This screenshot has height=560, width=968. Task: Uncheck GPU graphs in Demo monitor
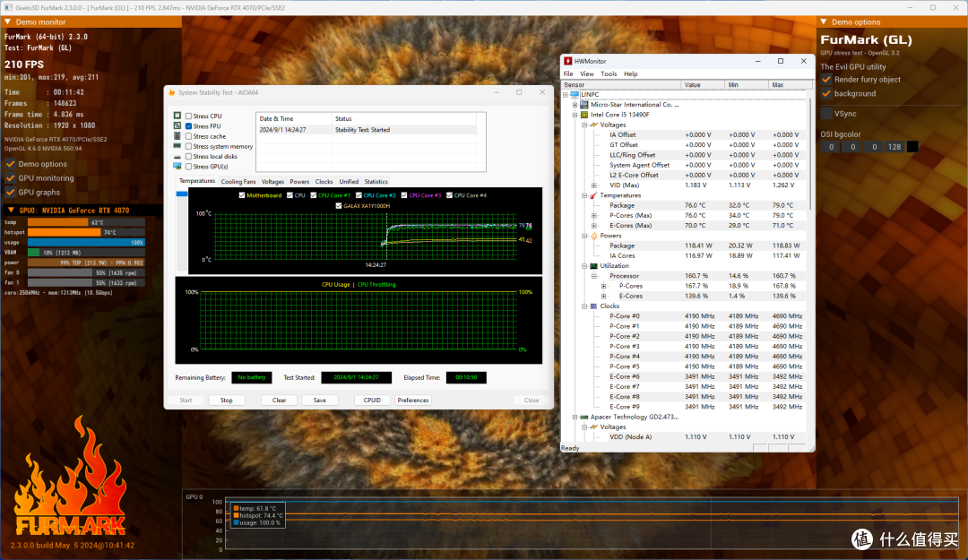[11, 192]
